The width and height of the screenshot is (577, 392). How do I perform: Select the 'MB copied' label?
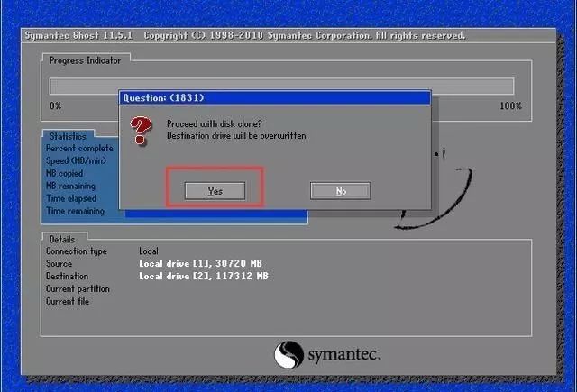tap(64, 174)
